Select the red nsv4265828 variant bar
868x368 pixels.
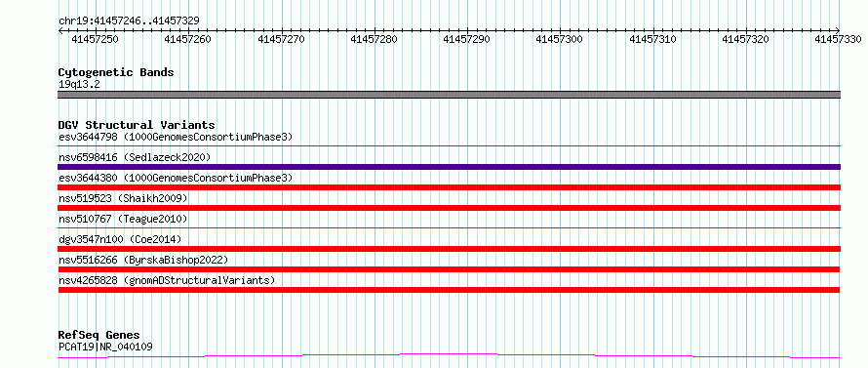(x=450, y=290)
